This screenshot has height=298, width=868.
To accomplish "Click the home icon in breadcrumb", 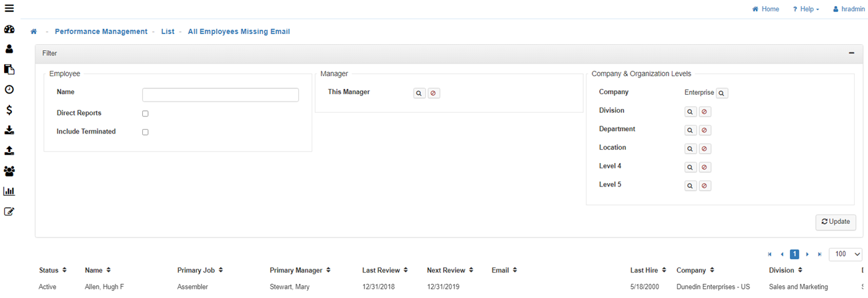I will click(34, 31).
